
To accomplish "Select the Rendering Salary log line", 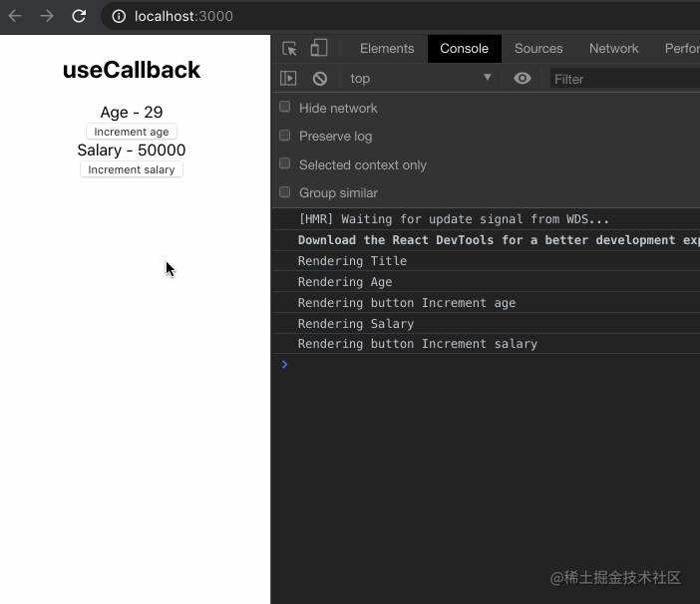I will click(x=487, y=323).
